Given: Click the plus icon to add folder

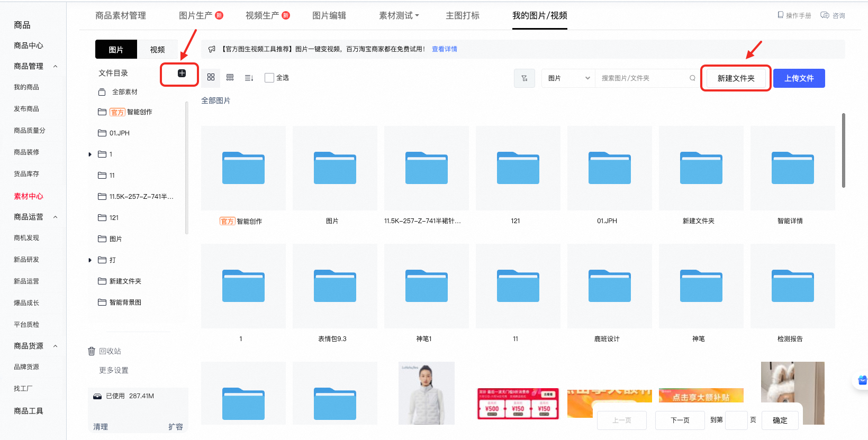Looking at the screenshot, I should tap(182, 74).
